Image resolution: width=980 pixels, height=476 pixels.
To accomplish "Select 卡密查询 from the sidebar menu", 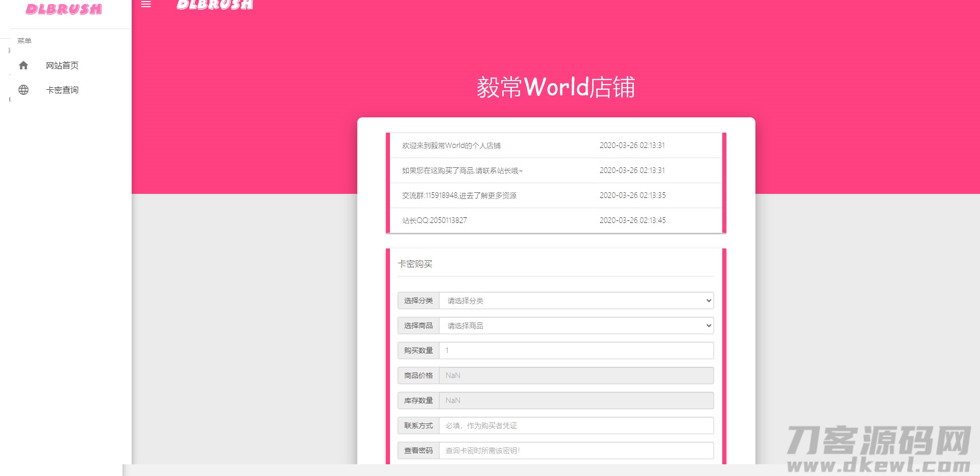I will tap(62, 90).
